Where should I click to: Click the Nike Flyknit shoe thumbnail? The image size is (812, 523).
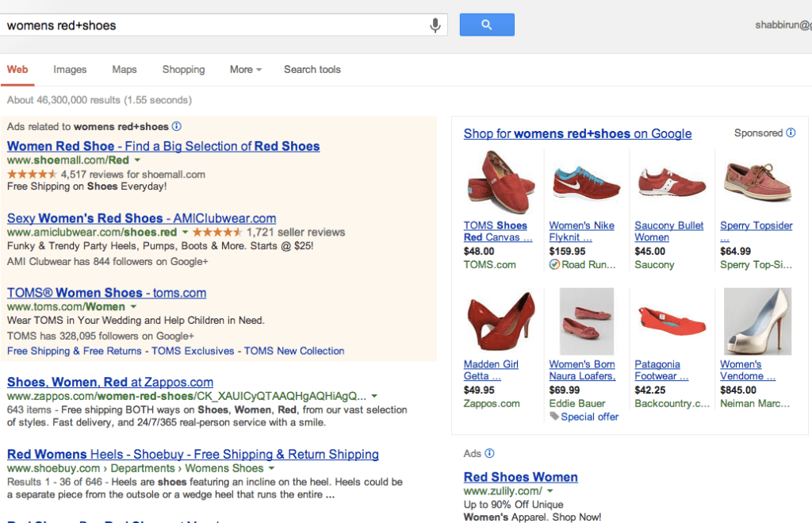click(586, 183)
